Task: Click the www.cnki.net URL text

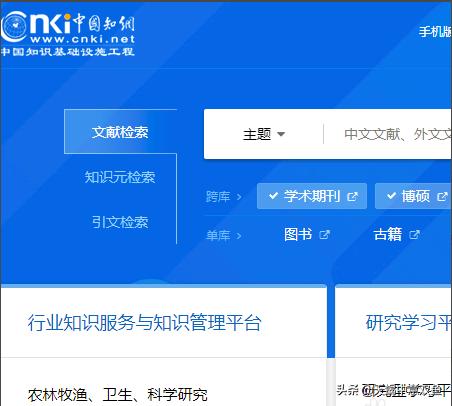Action: (x=83, y=39)
